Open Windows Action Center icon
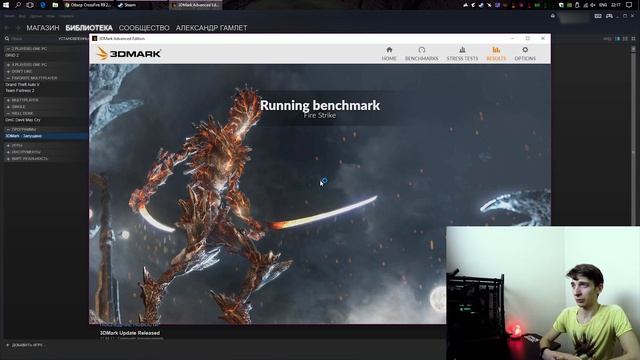This screenshot has width=640, height=360. [629, 5]
